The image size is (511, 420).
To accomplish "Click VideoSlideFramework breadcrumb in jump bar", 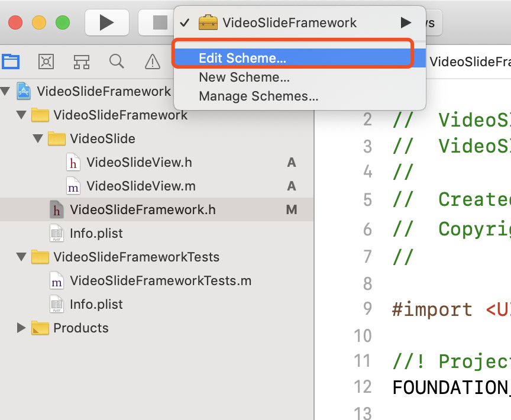I will point(470,62).
